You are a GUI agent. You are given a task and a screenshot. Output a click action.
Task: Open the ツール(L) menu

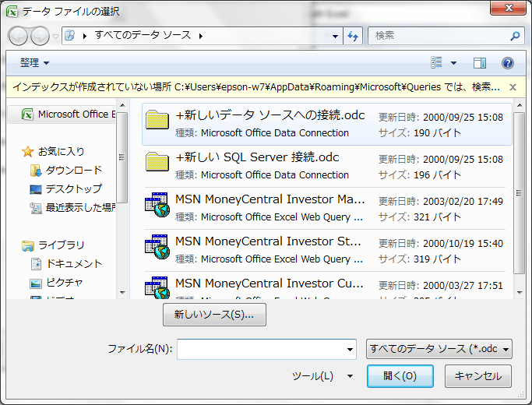coord(313,376)
